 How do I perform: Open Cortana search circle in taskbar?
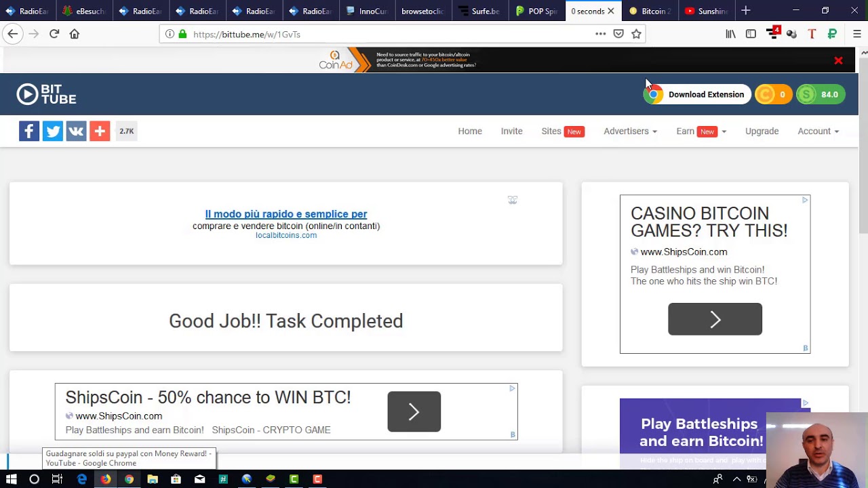34,479
